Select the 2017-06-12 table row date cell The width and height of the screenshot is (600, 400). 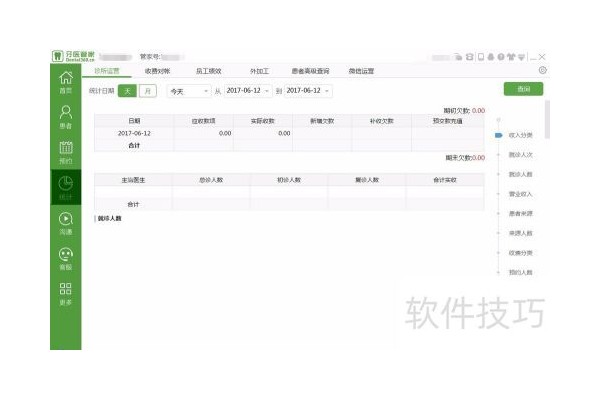click(x=134, y=133)
